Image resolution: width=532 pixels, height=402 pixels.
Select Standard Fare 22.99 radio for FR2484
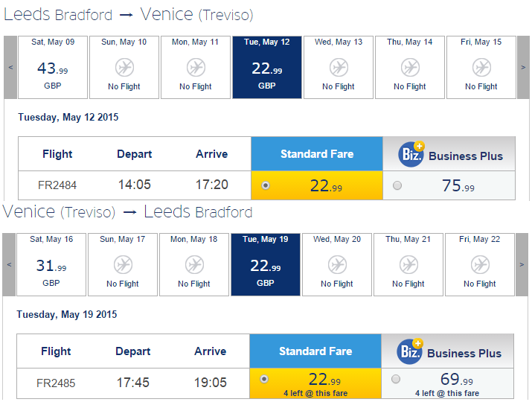[x=266, y=185]
